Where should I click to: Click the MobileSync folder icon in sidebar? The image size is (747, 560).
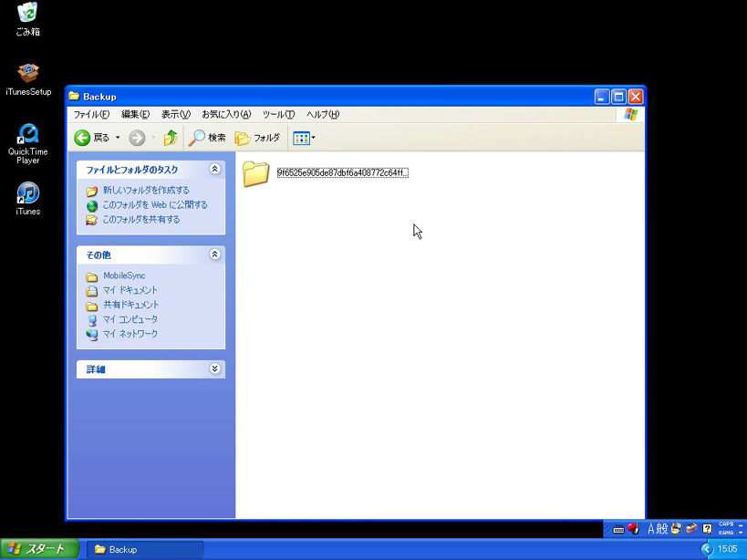[91, 276]
